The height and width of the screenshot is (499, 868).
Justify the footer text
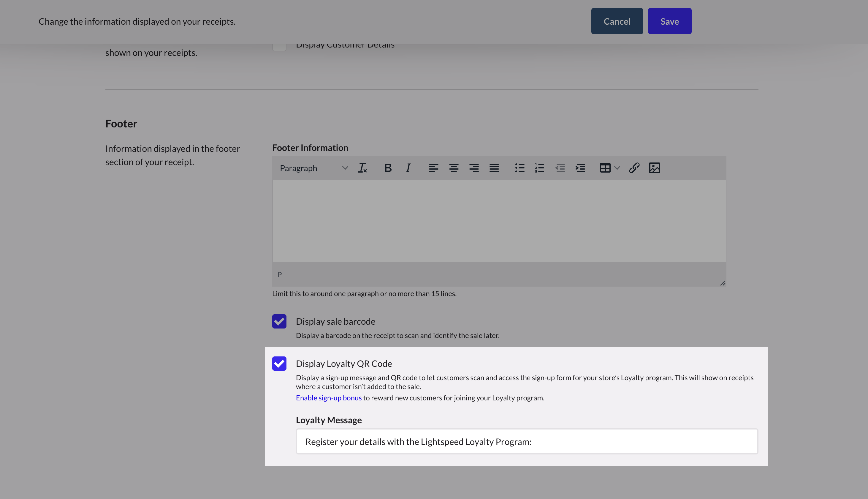point(494,168)
